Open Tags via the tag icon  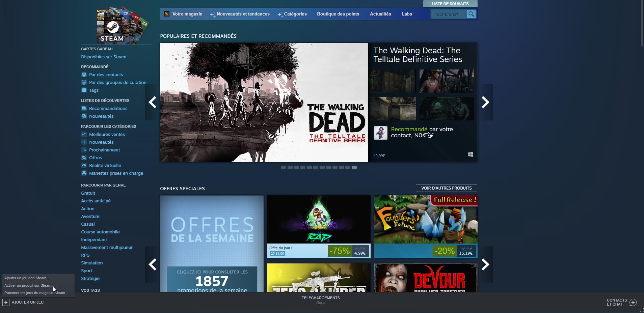[84, 90]
